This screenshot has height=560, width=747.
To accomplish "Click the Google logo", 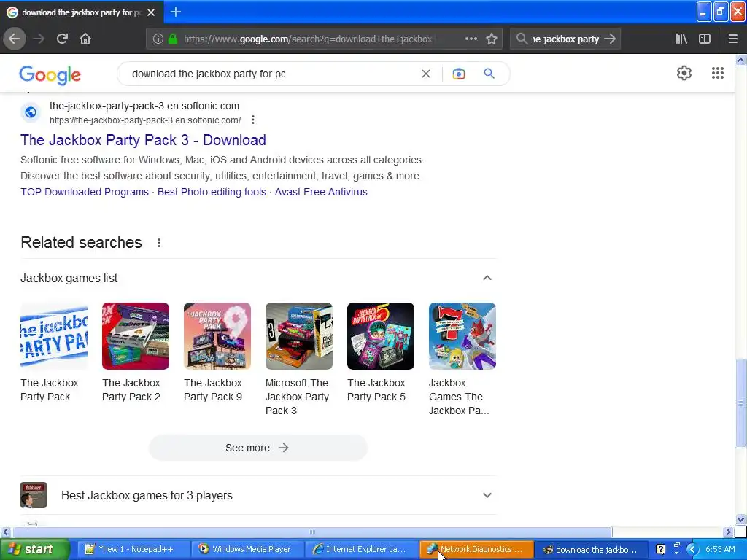I will point(50,75).
